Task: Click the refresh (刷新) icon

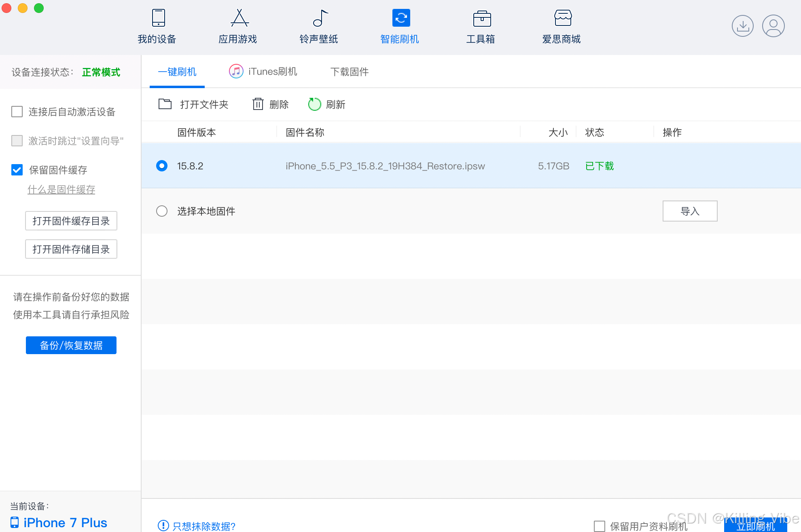Action: (314, 104)
